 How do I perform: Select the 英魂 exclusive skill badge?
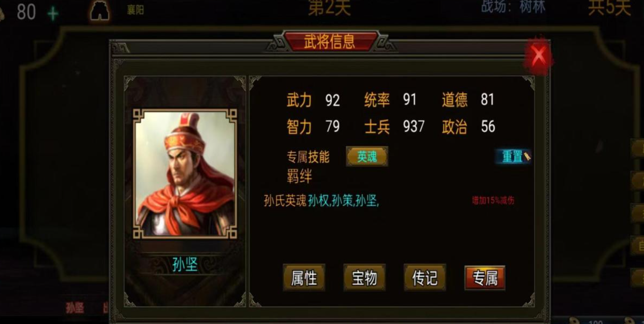367,157
